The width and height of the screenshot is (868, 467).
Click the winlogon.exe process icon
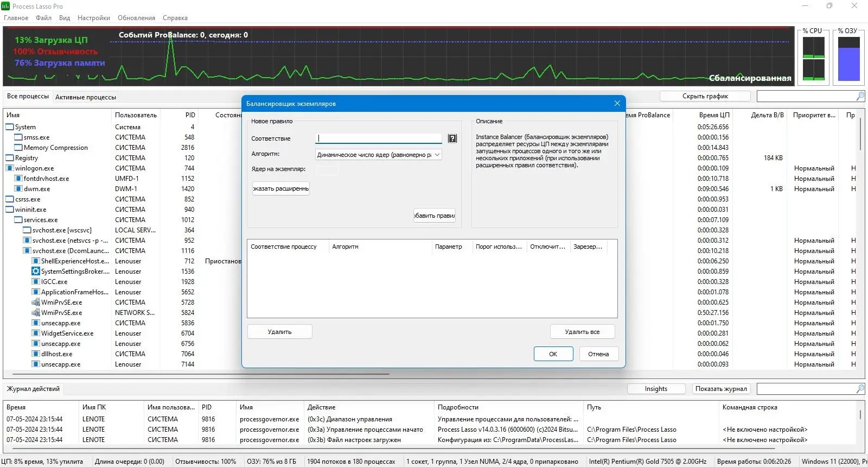pos(10,168)
